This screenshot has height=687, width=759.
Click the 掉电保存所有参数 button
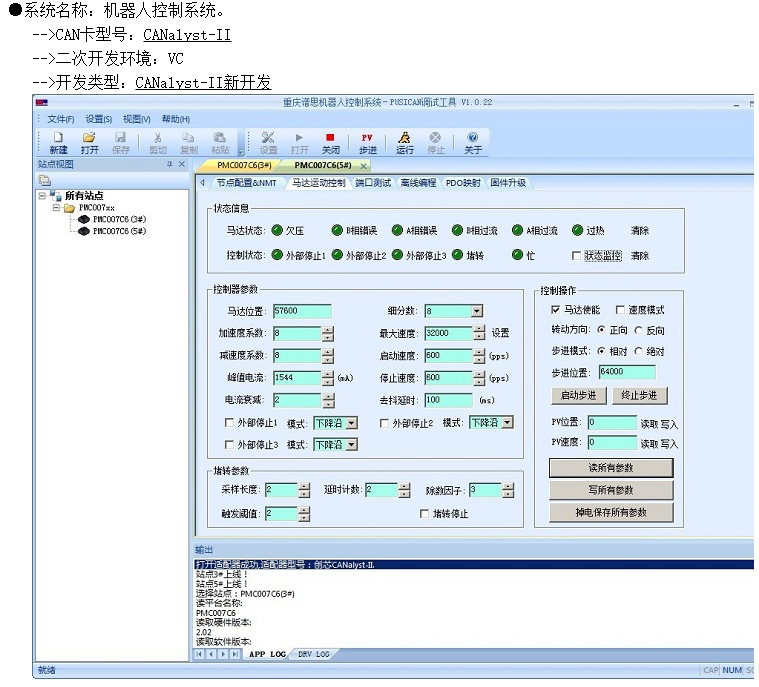(x=611, y=512)
